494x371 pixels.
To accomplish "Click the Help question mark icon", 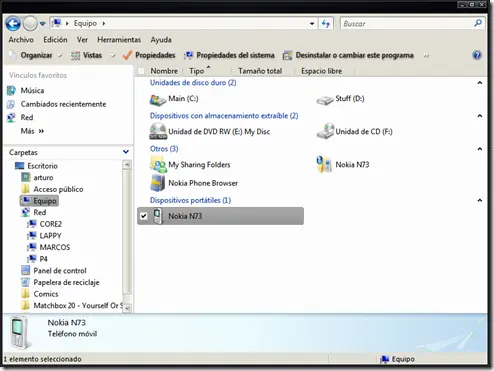I will pos(477,55).
